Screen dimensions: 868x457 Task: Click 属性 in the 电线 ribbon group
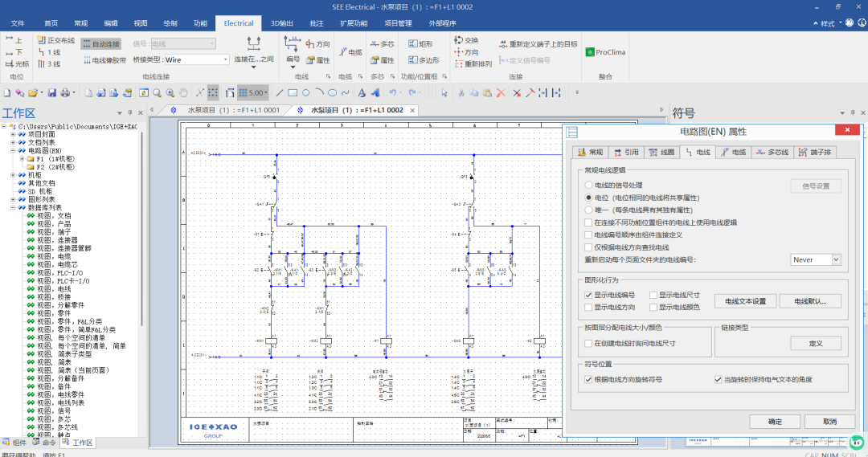click(318, 59)
